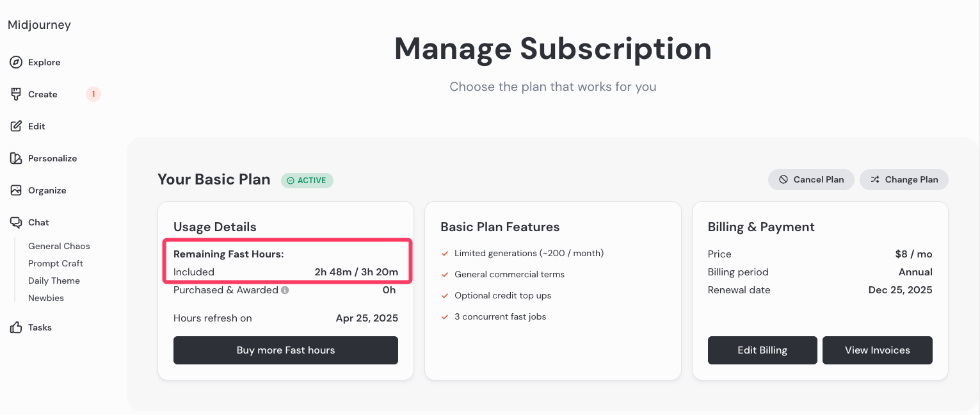Click the info icon beside Purchased & Awarded
The width and height of the screenshot is (980, 415).
pos(285,290)
